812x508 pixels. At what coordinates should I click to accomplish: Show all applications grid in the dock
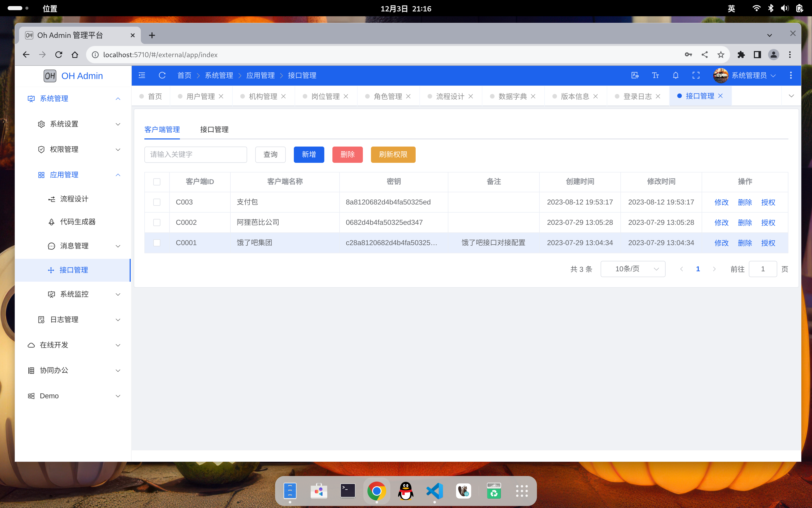(522, 491)
